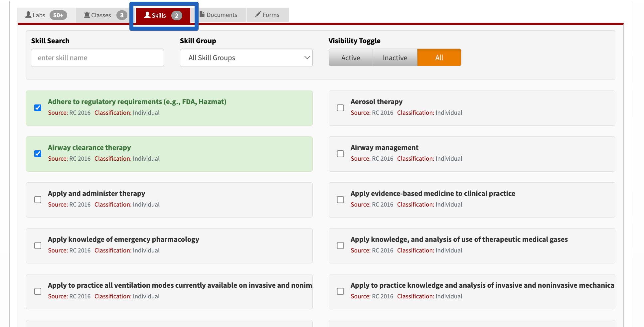Image resolution: width=644 pixels, height=327 pixels.
Task: Click the Forms pencil icon
Action: click(258, 14)
